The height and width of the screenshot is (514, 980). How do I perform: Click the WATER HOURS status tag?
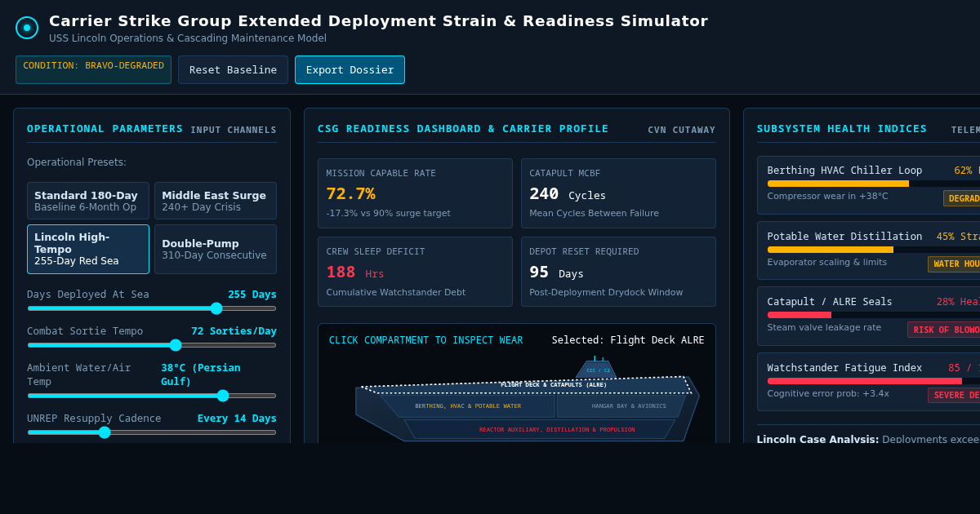pos(954,264)
